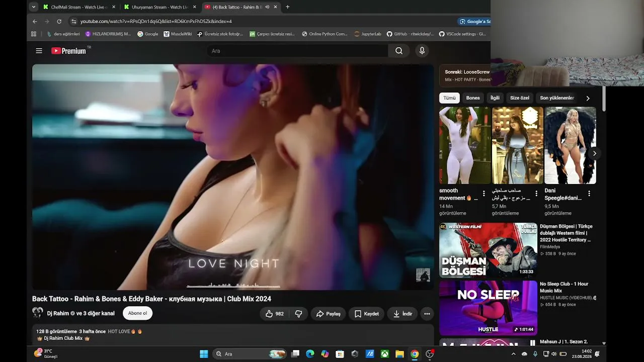This screenshot has height=362, width=644.
Task: Show hidden system tray icons chevron
Action: [513, 354]
